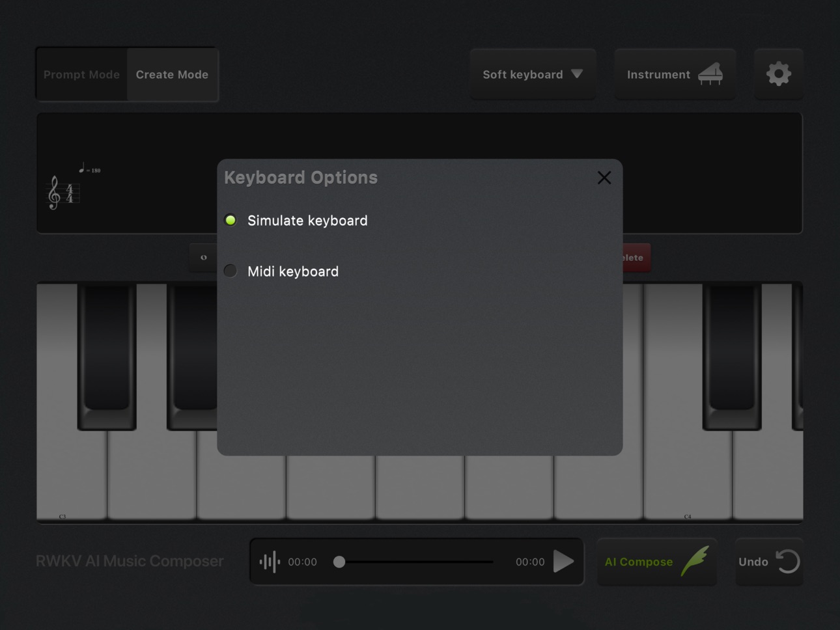Click the Instrument button label
Image resolution: width=840 pixels, height=630 pixels.
coord(658,74)
